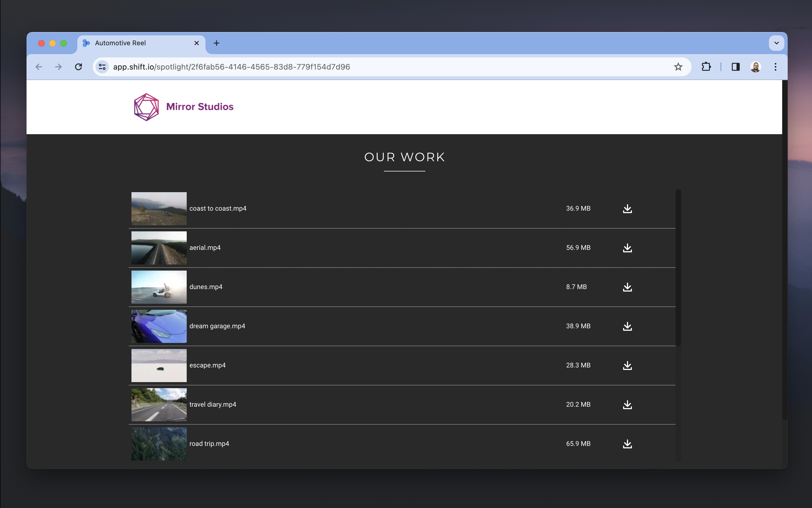Image resolution: width=812 pixels, height=508 pixels.
Task: Select the road trip.mp4 filename
Action: [x=209, y=443]
